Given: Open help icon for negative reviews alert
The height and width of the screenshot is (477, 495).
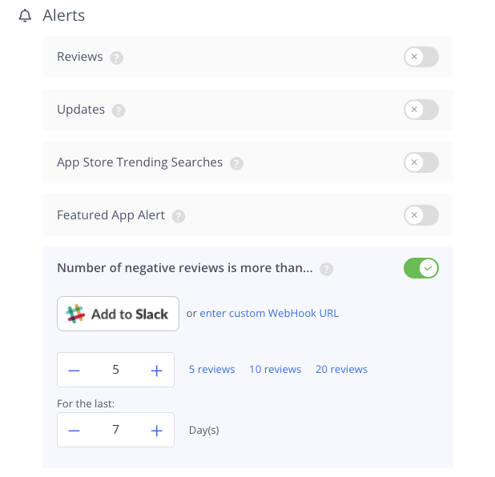Looking at the screenshot, I should [x=326, y=269].
